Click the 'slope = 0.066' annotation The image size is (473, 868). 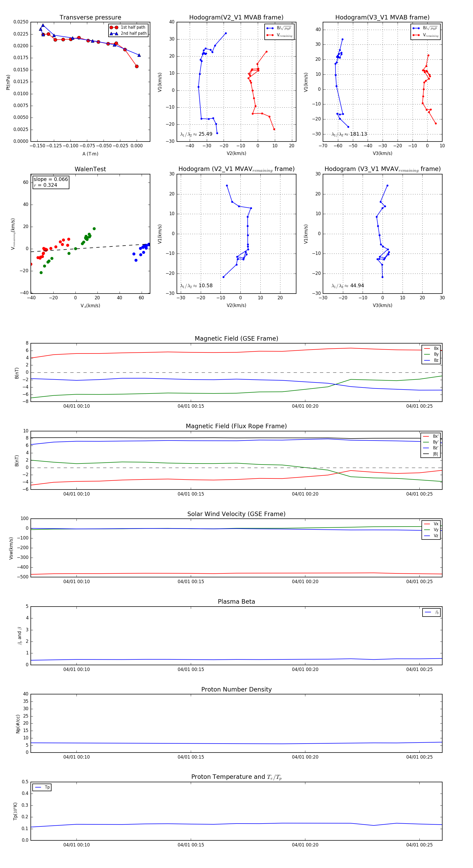50,179
